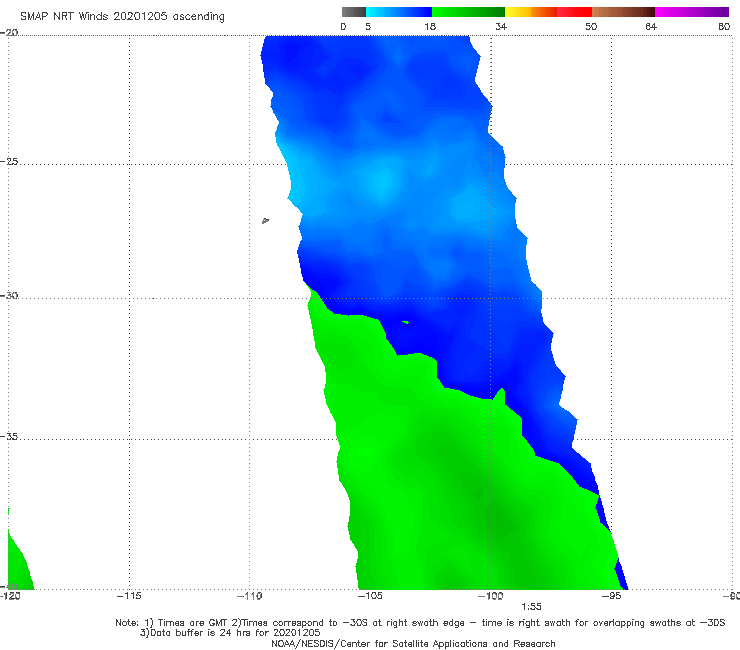Click the longitude label '-115'
Screen dimensions: 740x650
[129, 596]
